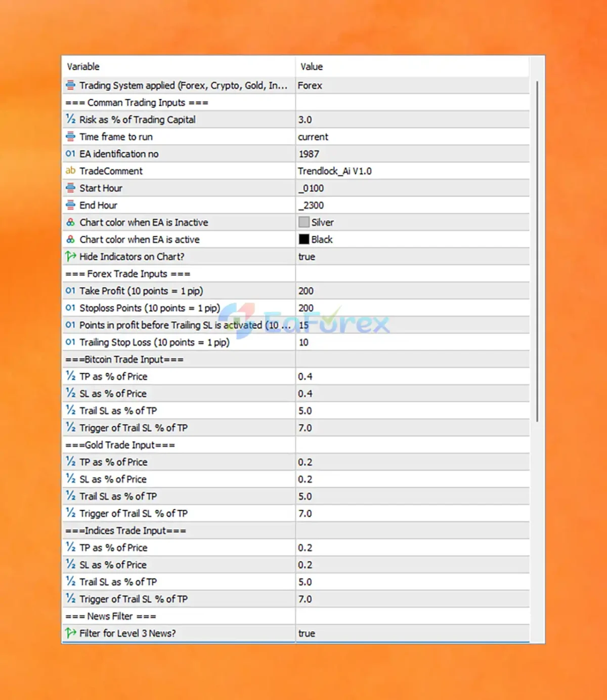This screenshot has width=607, height=700.
Task: Select the '===Indices Trade Input===' row
Action: click(x=296, y=530)
